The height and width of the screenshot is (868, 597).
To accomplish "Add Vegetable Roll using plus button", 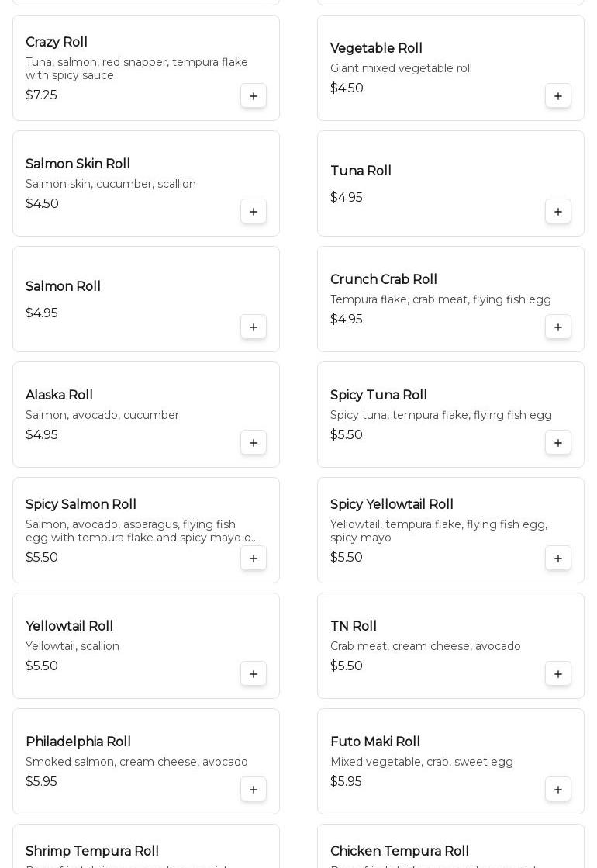I will coord(558,96).
